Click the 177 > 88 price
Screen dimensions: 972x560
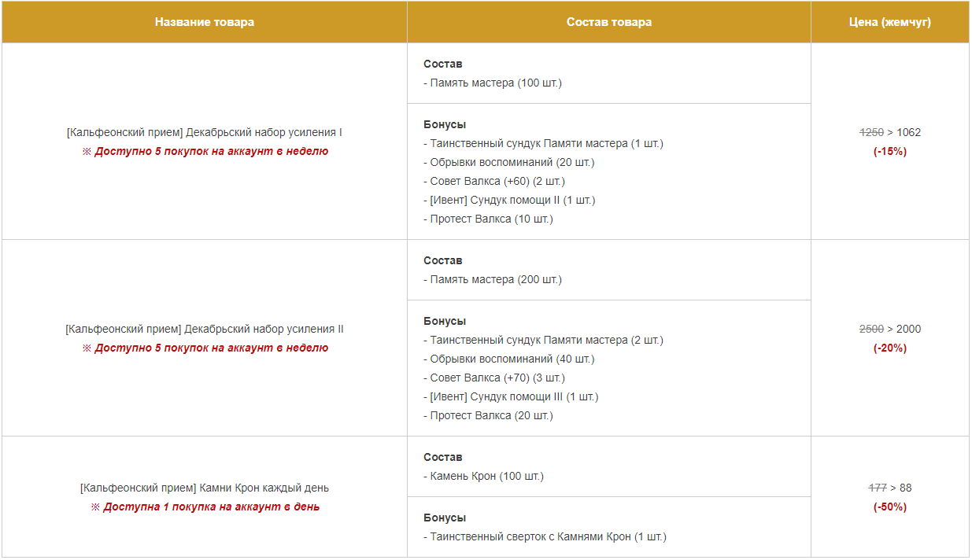click(x=890, y=488)
